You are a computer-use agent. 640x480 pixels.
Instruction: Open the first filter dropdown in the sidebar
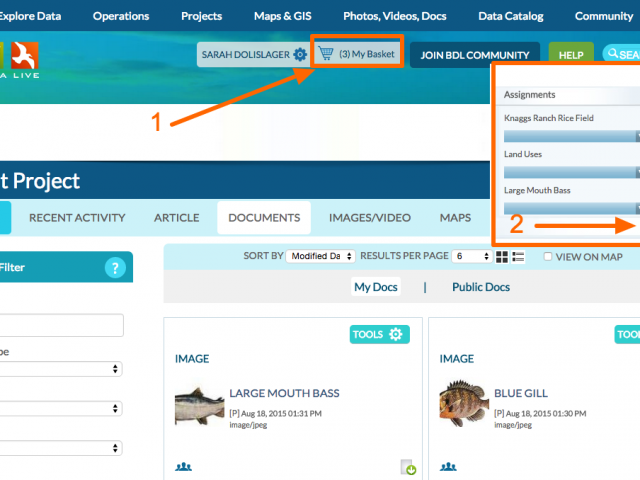[x=60, y=369]
